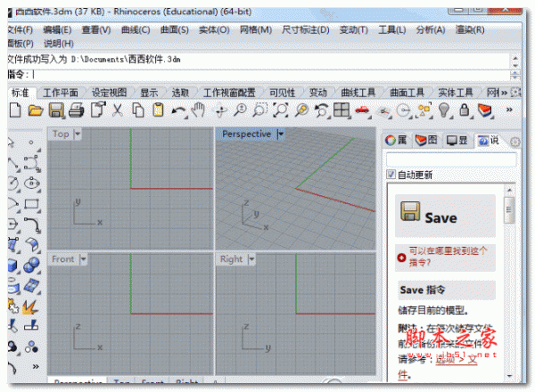Click the light bulb icon in toolbar
535x392 pixels.
(x=445, y=110)
